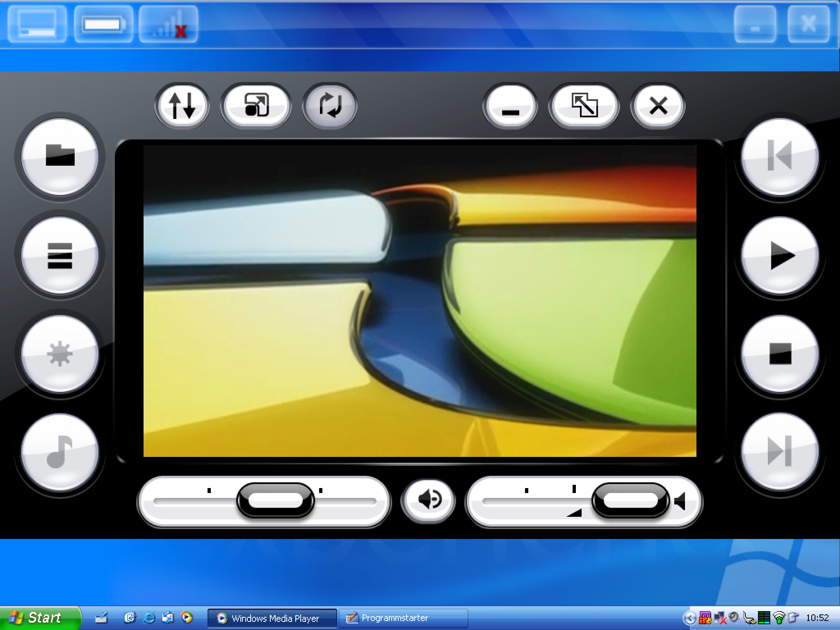Screen dimensions: 840x630
Task: Close the media player skin
Action: [x=658, y=106]
